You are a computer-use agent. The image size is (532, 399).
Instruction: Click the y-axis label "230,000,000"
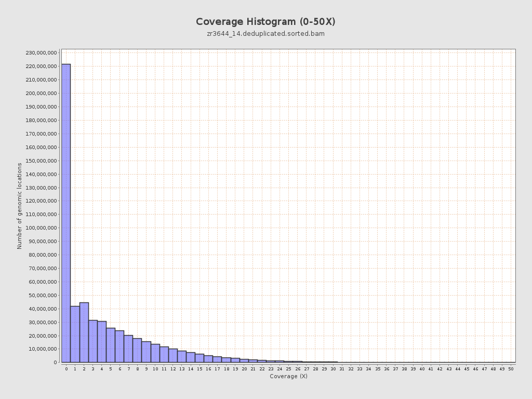(x=41, y=53)
